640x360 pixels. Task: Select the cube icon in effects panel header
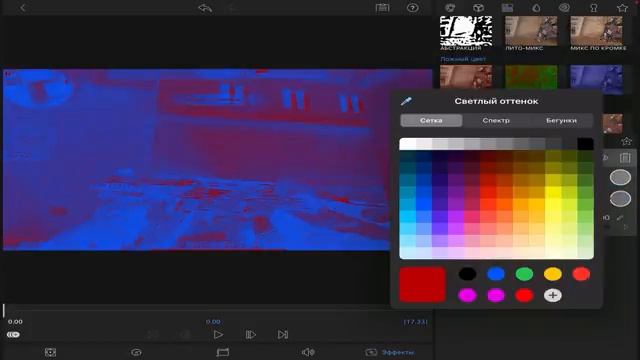pos(478,8)
